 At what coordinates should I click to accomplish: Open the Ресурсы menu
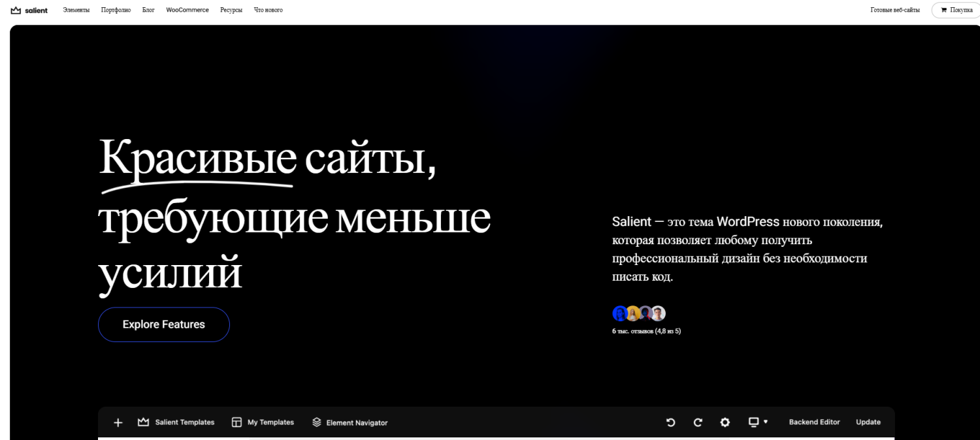coord(231,10)
